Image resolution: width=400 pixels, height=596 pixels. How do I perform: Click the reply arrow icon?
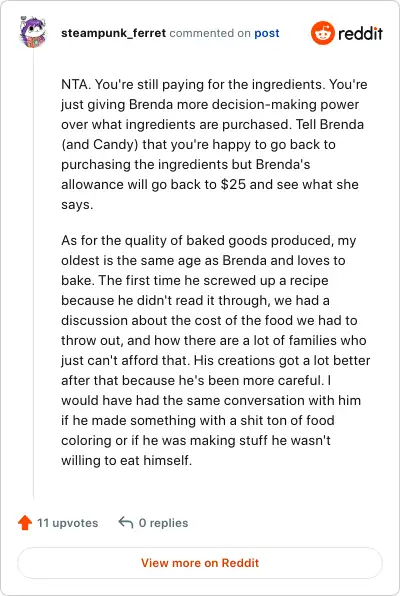click(x=125, y=522)
